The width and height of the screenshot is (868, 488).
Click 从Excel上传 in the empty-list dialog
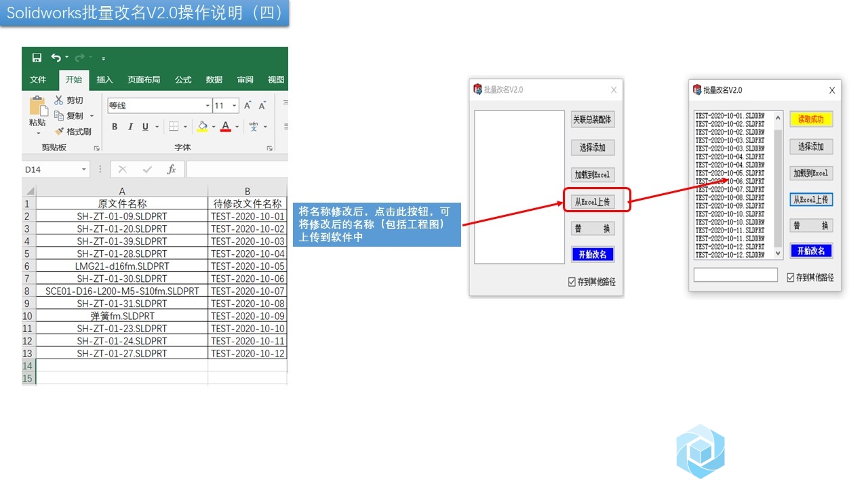(x=593, y=201)
